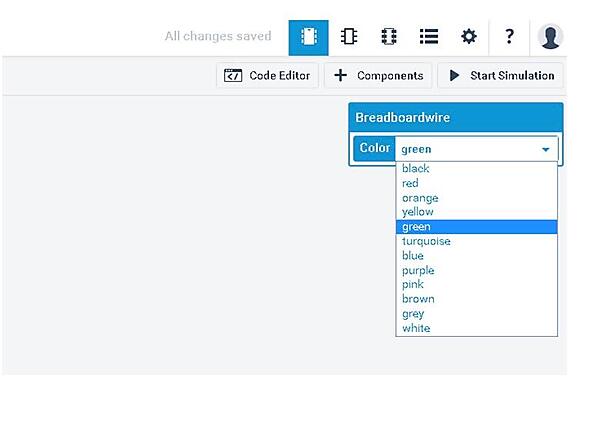The width and height of the screenshot is (600, 422).
Task: Select white at the list bottom
Action: (x=416, y=328)
